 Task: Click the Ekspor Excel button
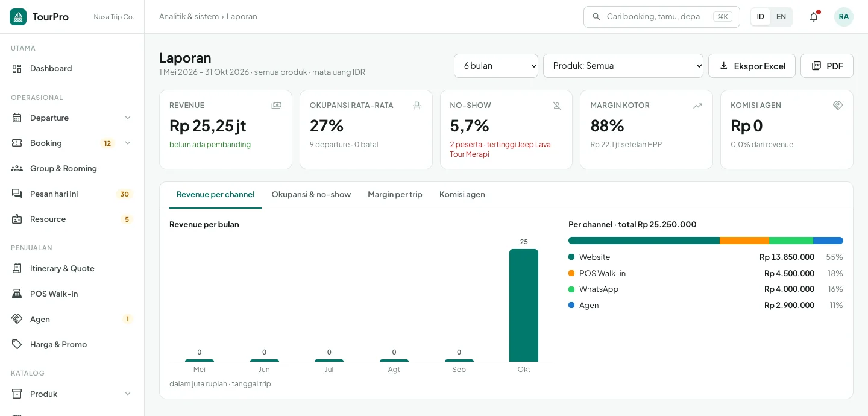tap(752, 66)
